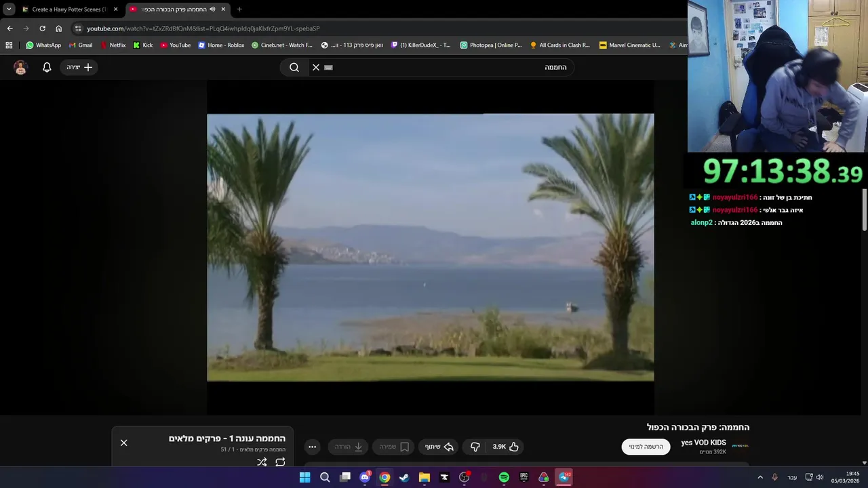The image size is (868, 488).
Task: Toggle playlist loop
Action: 280,462
